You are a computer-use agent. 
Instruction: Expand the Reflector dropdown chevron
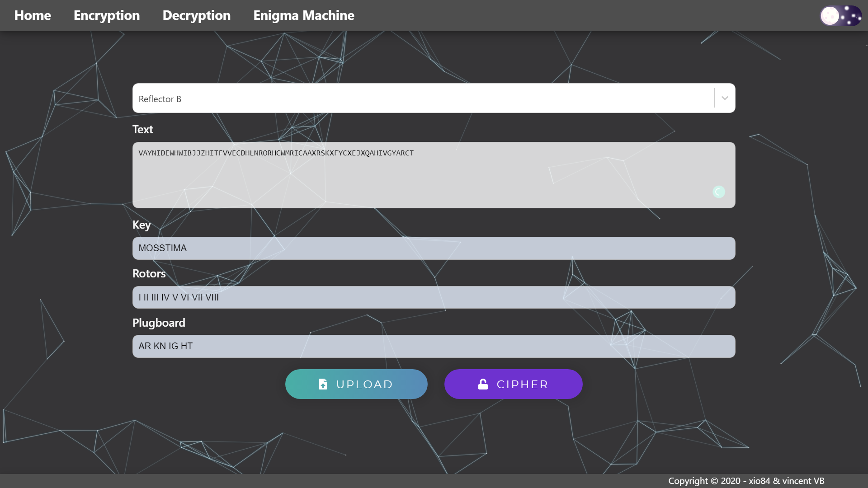[x=725, y=99]
